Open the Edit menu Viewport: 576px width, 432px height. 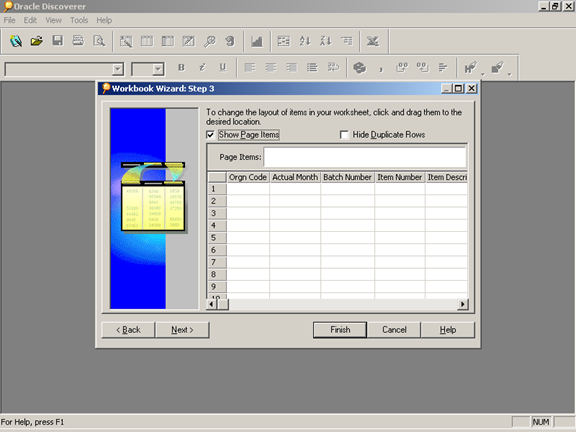coord(30,20)
